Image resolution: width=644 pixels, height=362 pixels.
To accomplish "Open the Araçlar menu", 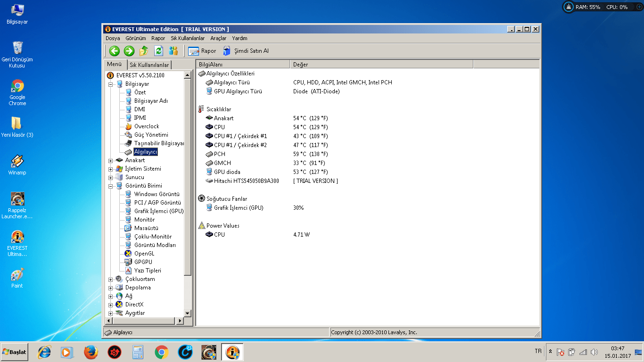I will pyautogui.click(x=218, y=38).
